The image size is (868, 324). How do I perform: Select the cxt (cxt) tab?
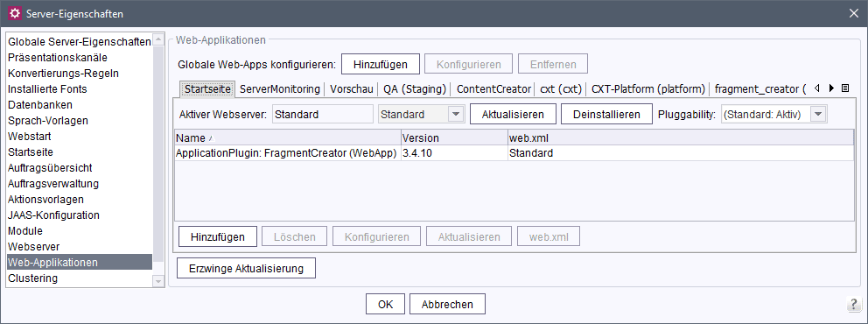coord(561,88)
